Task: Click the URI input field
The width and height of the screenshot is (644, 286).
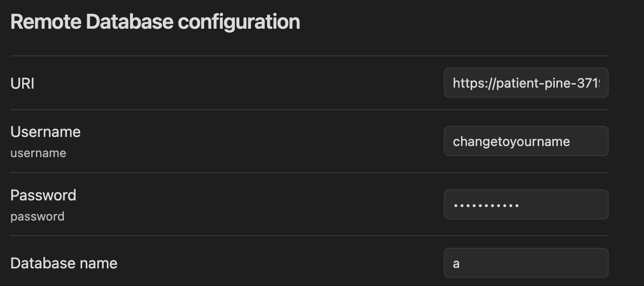Action: coord(526,83)
